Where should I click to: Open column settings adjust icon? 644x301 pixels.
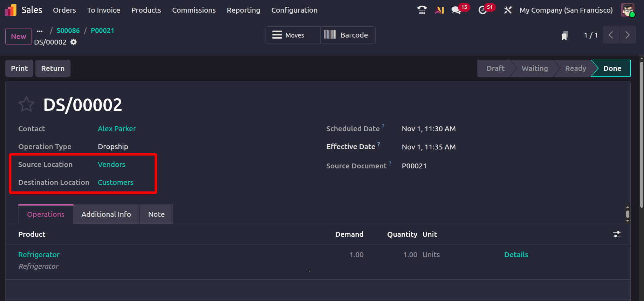(x=617, y=234)
